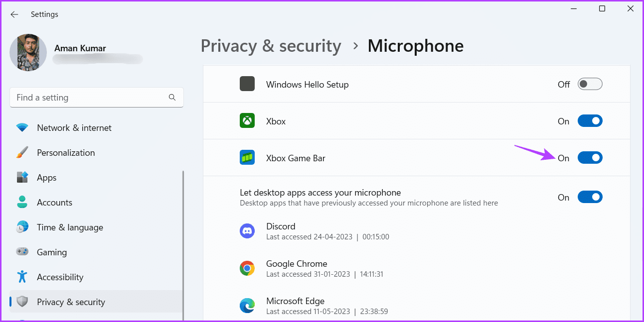Toggle desktop apps microphone access off
The image size is (644, 322).
(590, 197)
